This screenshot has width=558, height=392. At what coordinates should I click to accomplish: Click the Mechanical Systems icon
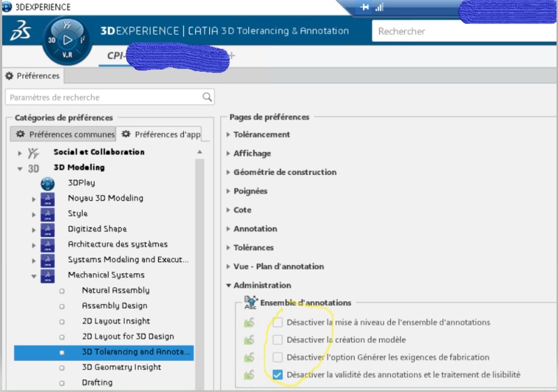coord(48,276)
